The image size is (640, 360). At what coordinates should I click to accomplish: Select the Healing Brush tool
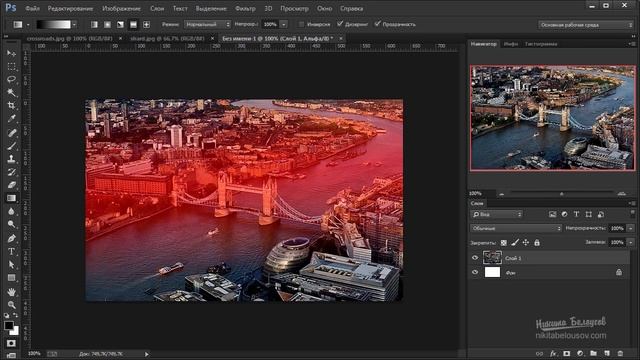[11, 132]
